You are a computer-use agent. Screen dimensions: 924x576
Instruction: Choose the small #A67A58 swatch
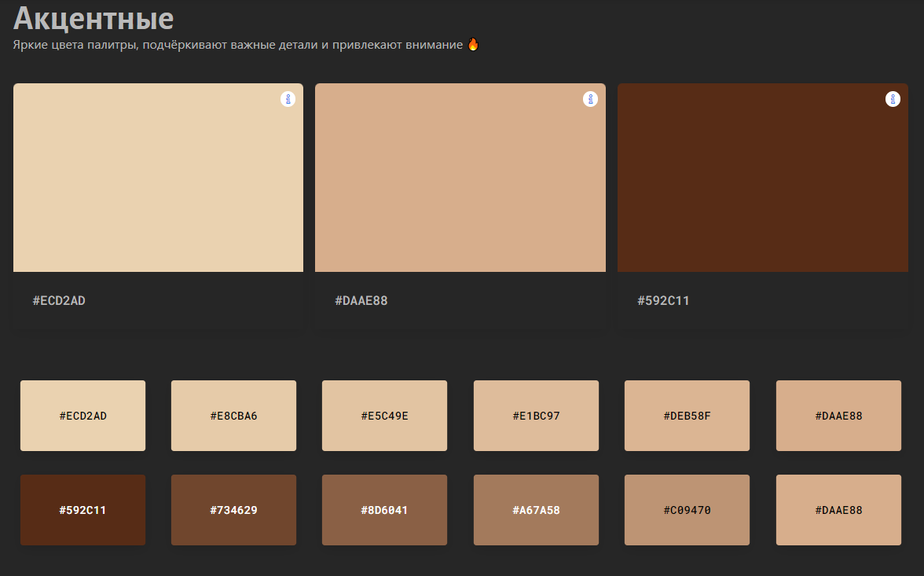click(536, 510)
